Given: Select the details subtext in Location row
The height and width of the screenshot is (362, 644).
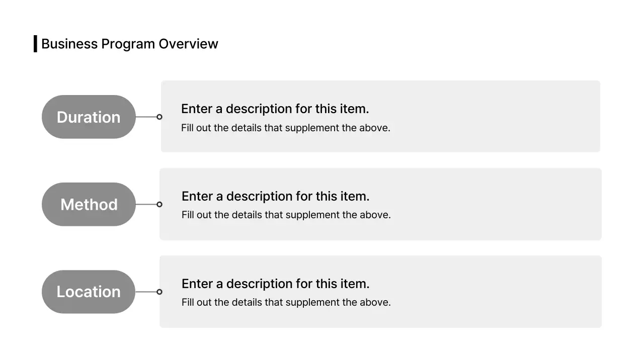Looking at the screenshot, I should click(286, 302).
